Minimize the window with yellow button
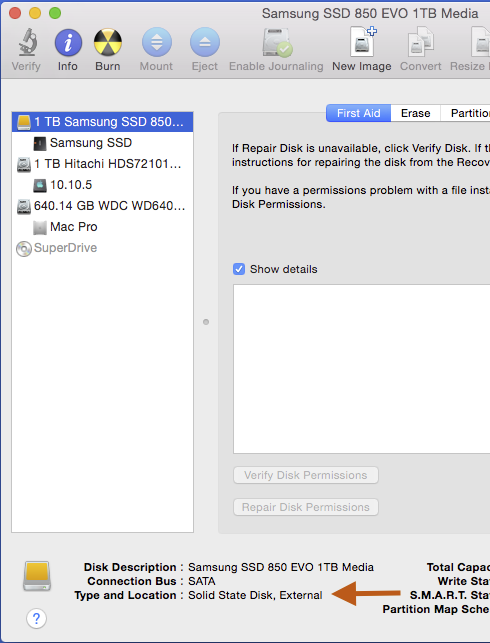Image resolution: width=490 pixels, height=643 pixels. 35,13
